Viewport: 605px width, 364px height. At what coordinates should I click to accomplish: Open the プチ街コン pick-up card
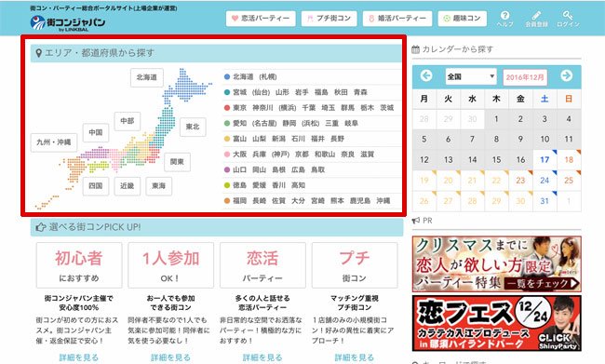(x=355, y=265)
